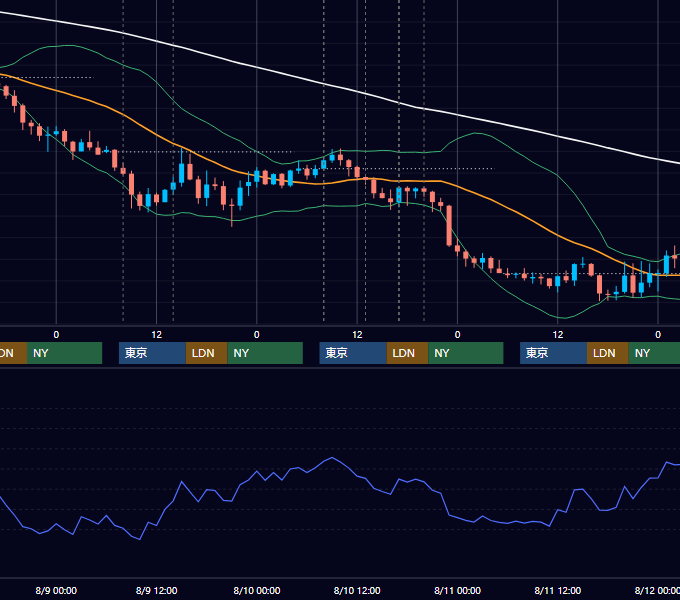The width and height of the screenshot is (680, 600).
Task: Click the hour label 12 above 8/10 12:00
Action: 357,335
